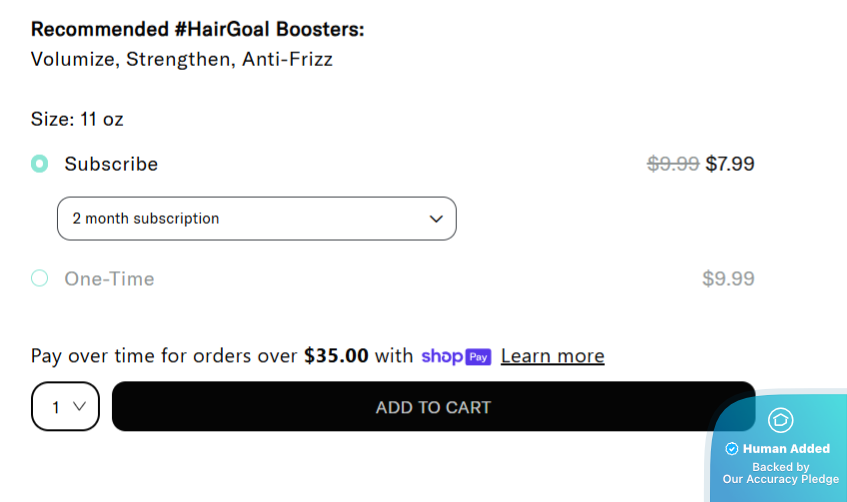Open the 2 month subscription dropdown
This screenshot has width=847, height=502.
coord(256,218)
